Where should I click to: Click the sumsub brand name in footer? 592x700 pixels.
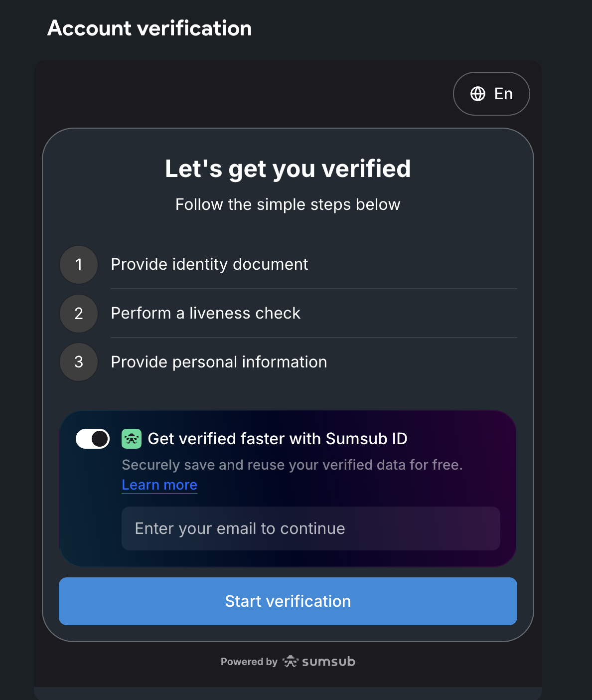click(x=328, y=662)
